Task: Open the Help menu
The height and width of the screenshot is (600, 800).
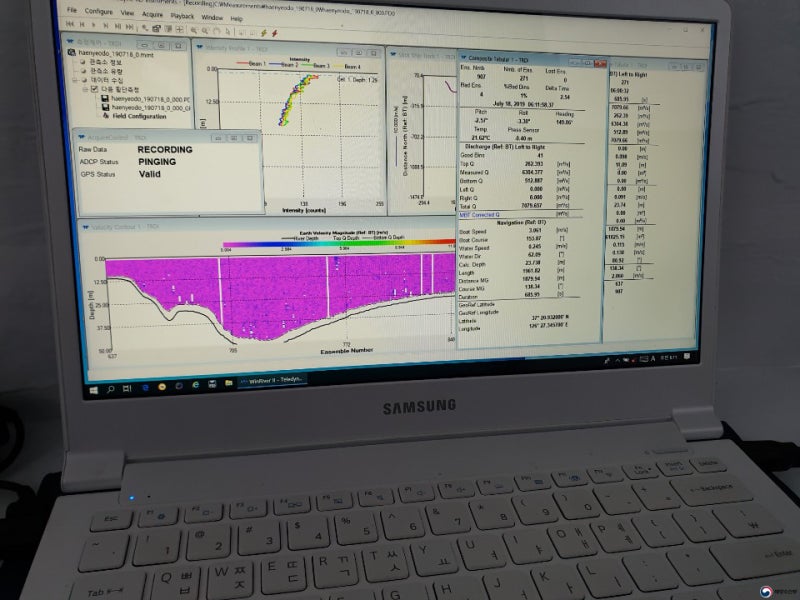Action: 236,18
